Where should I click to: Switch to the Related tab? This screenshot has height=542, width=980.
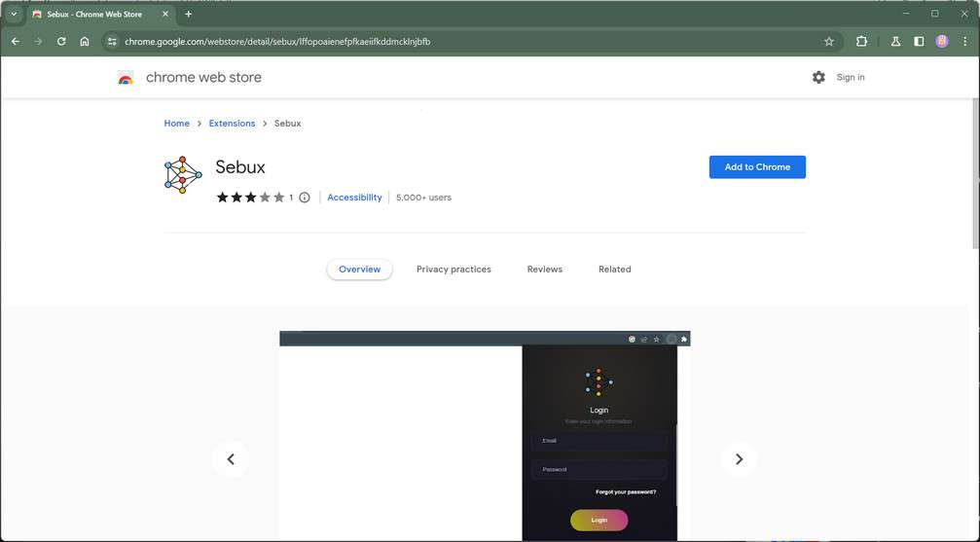point(614,270)
